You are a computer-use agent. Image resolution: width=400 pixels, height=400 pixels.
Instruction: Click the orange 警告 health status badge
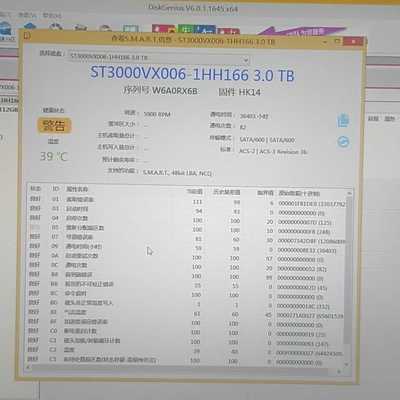point(54,126)
